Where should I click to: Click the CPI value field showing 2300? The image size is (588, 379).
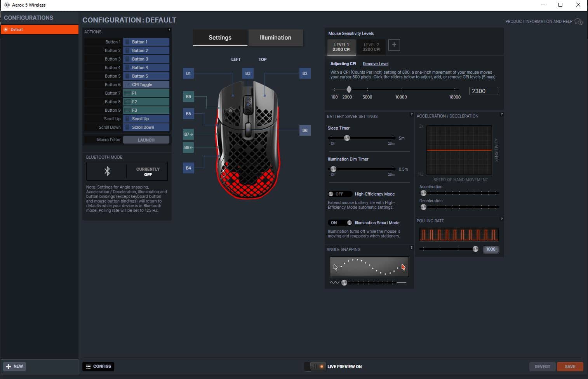click(x=484, y=91)
